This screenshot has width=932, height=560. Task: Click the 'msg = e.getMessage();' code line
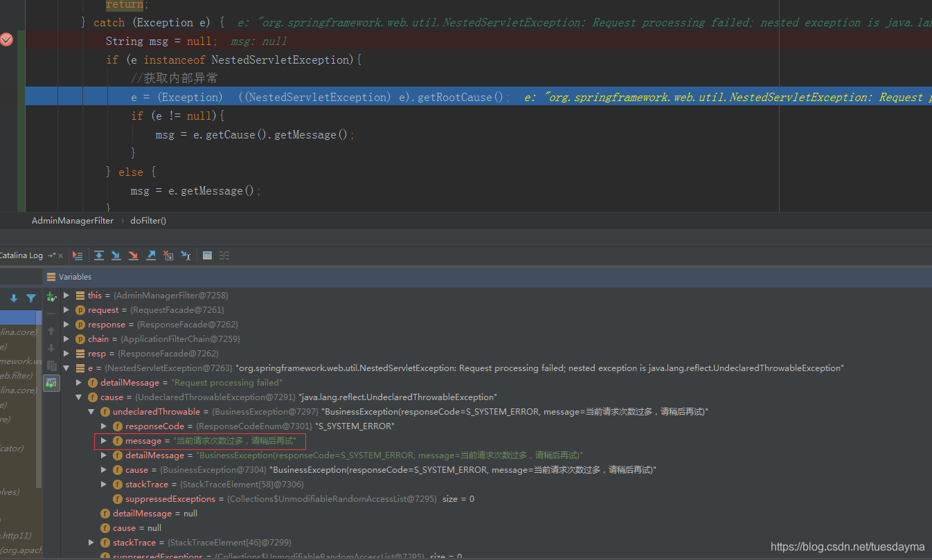(196, 190)
